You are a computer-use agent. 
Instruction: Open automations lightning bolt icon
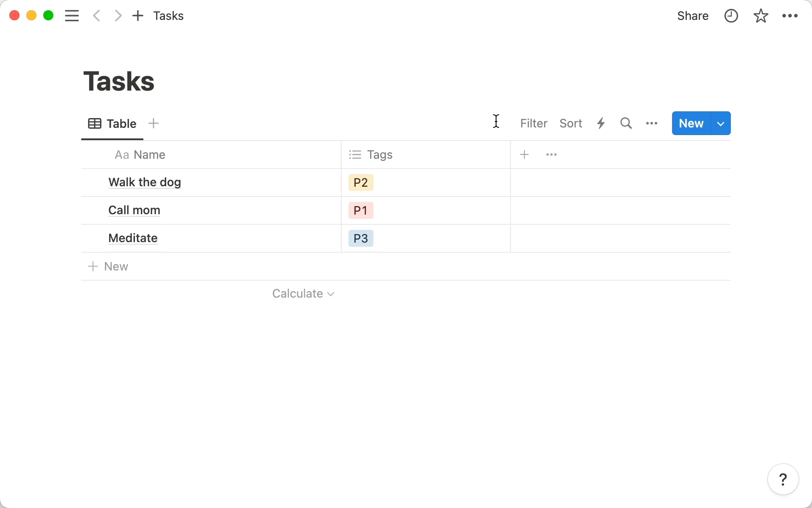[601, 123]
